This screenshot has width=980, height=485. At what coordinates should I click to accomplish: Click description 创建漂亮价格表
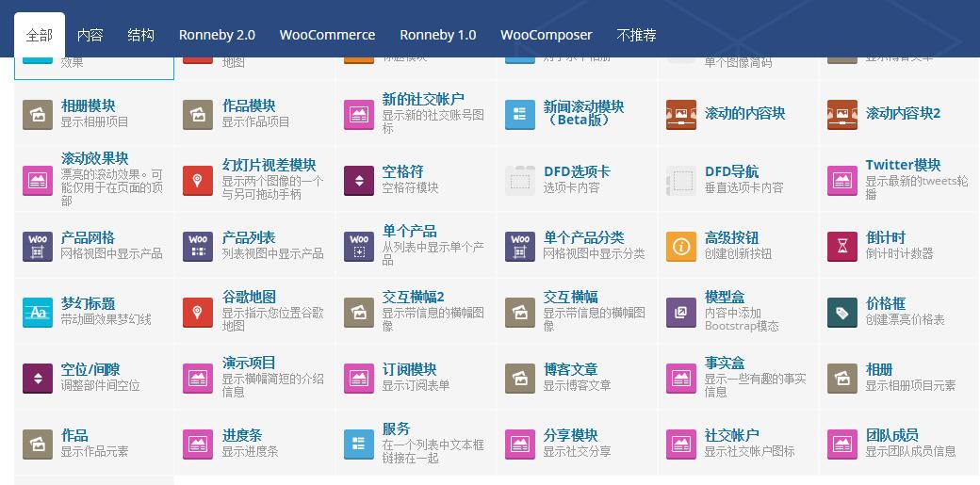(x=905, y=319)
